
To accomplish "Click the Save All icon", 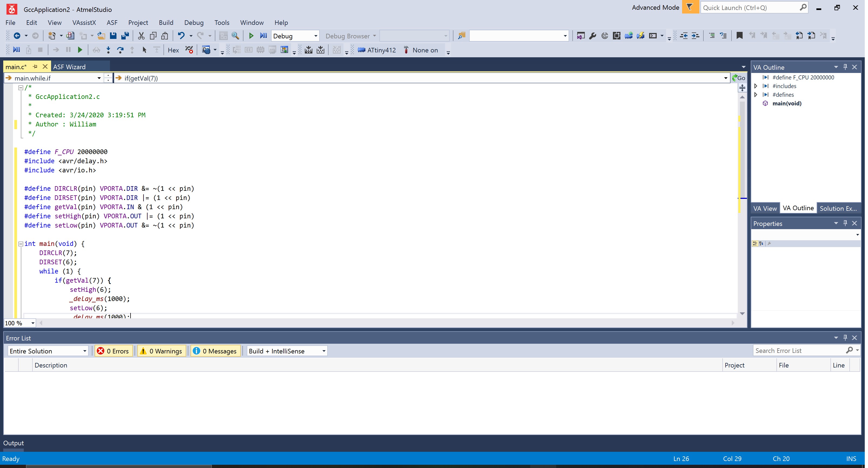I will tap(125, 35).
